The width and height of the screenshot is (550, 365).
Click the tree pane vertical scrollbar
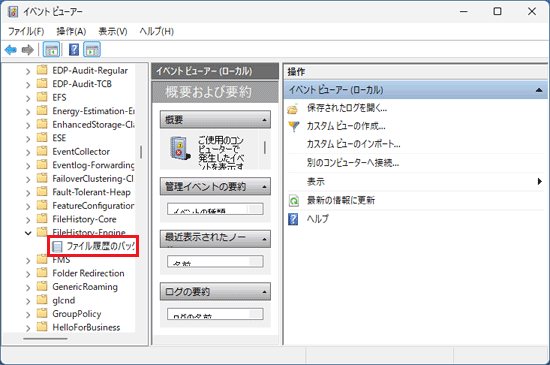click(141, 152)
